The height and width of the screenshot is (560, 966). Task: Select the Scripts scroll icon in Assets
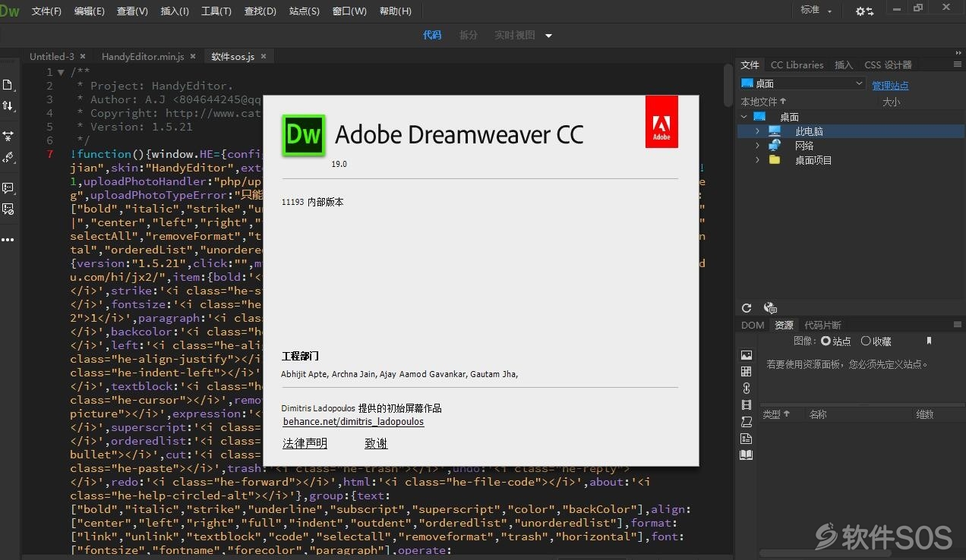click(x=747, y=422)
